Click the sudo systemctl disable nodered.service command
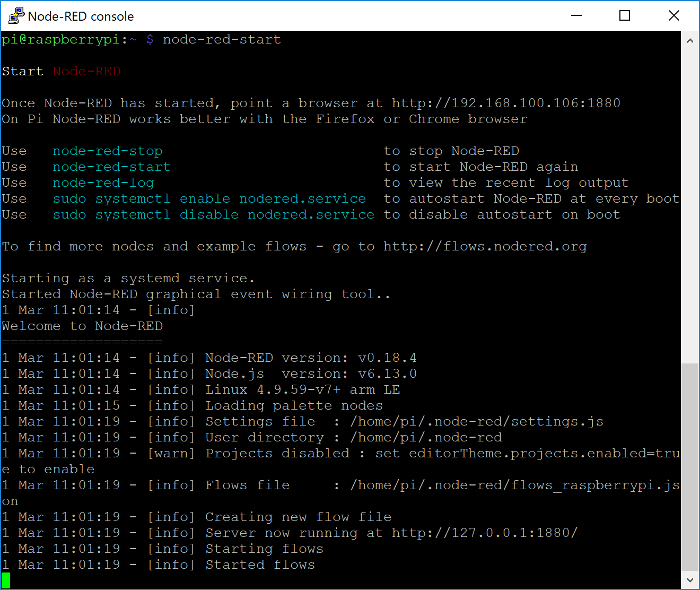Screen dimensions: 700x590 [214, 214]
